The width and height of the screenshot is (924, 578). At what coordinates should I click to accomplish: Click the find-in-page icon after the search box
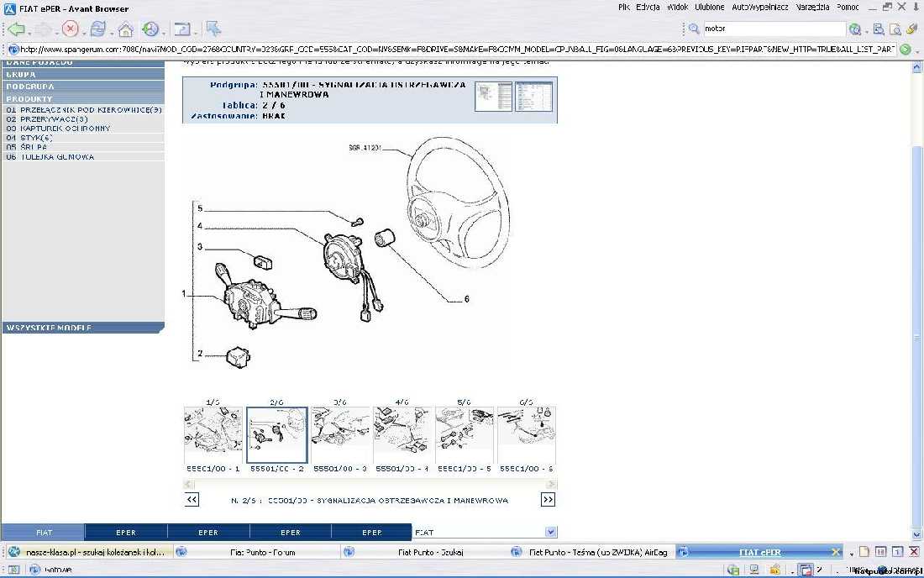point(879,29)
